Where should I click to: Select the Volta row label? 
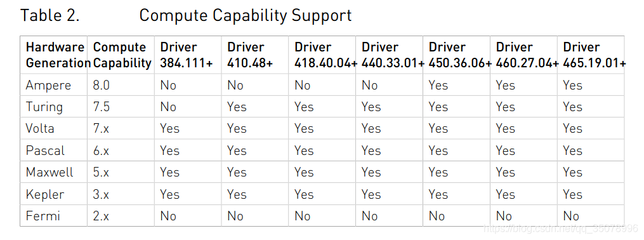[40, 129]
